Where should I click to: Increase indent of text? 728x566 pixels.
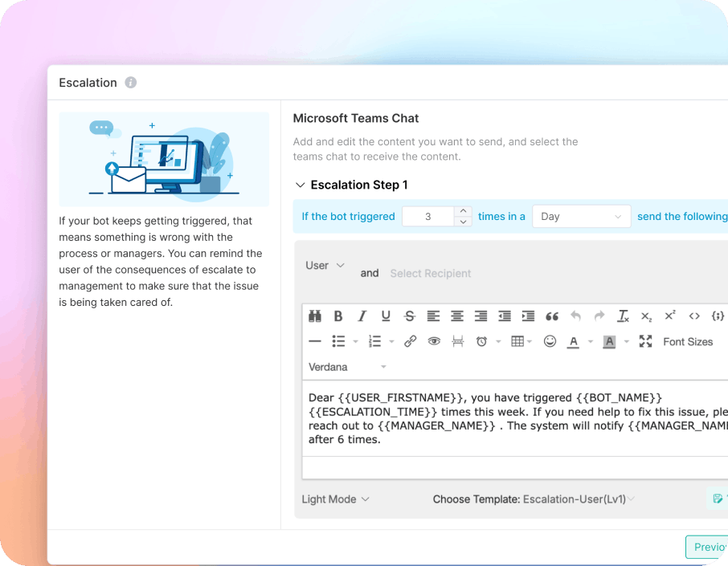529,316
